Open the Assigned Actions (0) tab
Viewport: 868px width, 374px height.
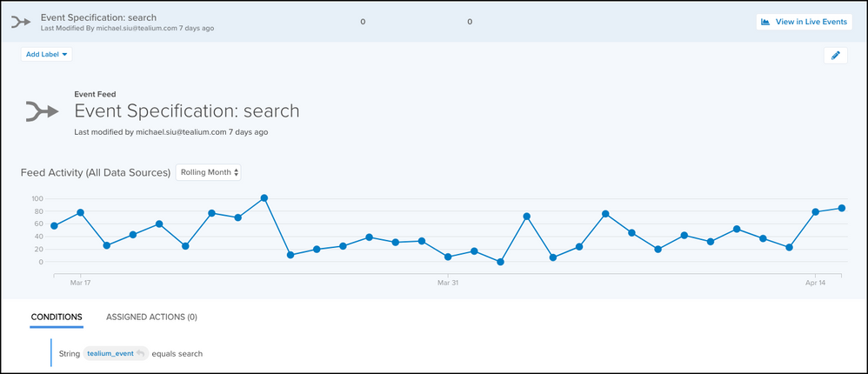coord(151,317)
